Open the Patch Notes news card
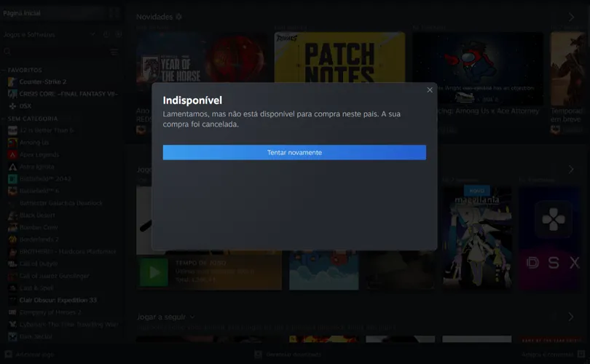This screenshot has width=590, height=364. [x=339, y=58]
